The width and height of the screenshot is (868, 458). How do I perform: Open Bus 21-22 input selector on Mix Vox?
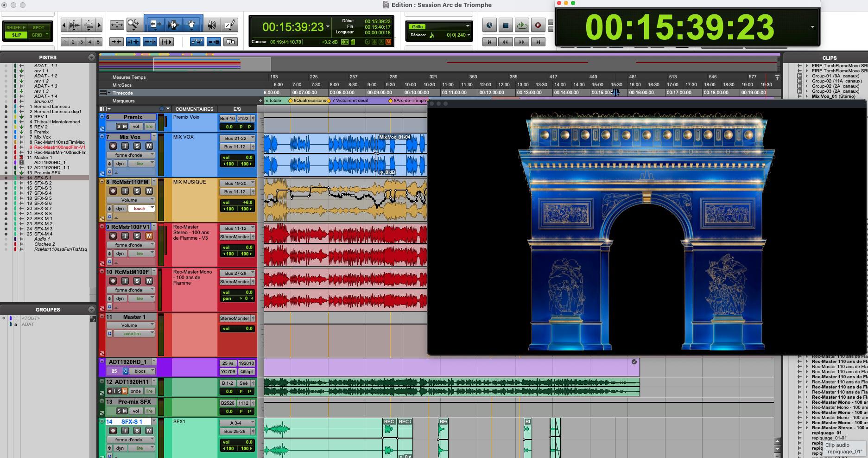[x=238, y=138]
